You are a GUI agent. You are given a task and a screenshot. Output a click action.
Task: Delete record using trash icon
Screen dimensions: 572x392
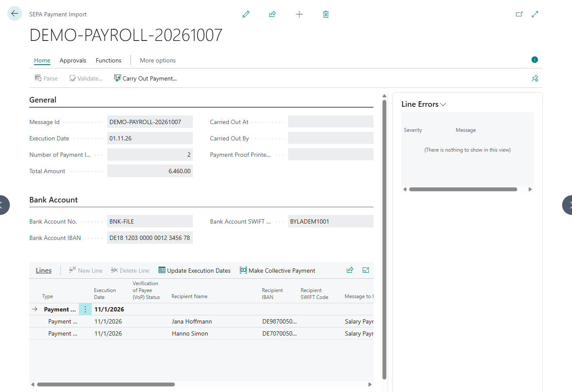pos(326,14)
